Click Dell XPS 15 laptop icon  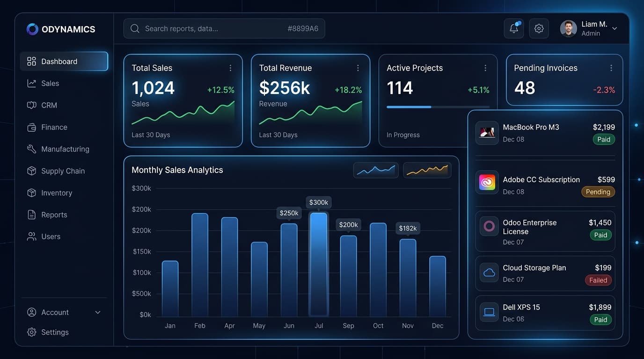489,312
